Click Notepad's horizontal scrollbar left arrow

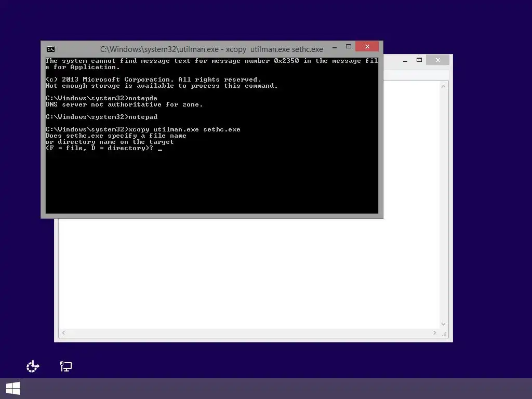click(x=63, y=333)
